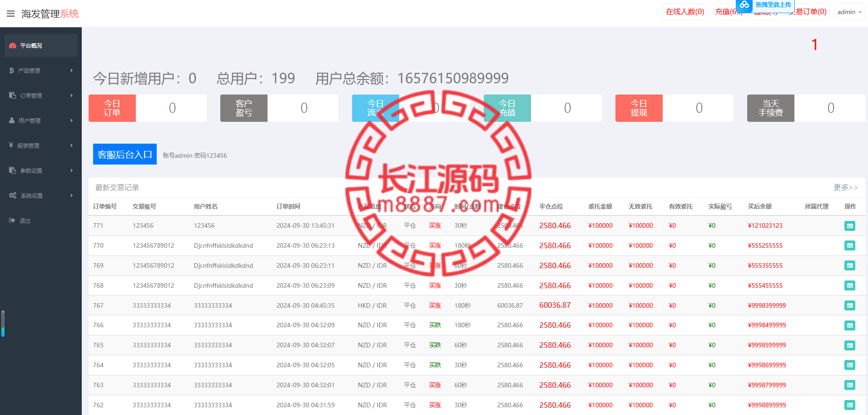The height and width of the screenshot is (415, 868).
Task: Open the 系统设置 sidebar menu
Action: click(x=41, y=195)
